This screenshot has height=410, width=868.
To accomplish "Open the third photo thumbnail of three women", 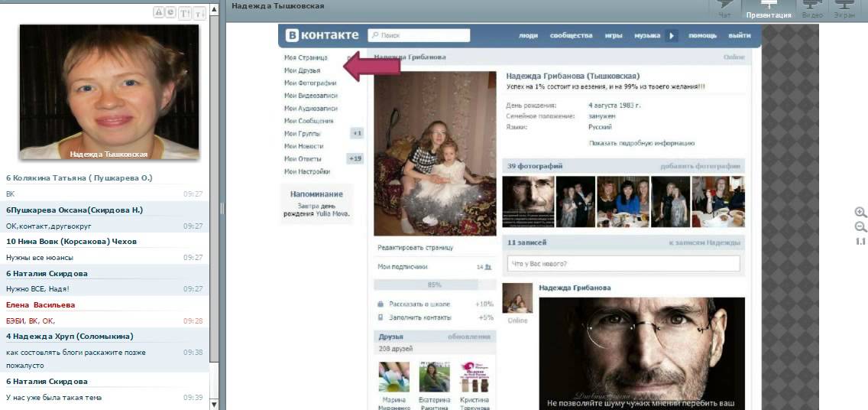I will tap(623, 202).
